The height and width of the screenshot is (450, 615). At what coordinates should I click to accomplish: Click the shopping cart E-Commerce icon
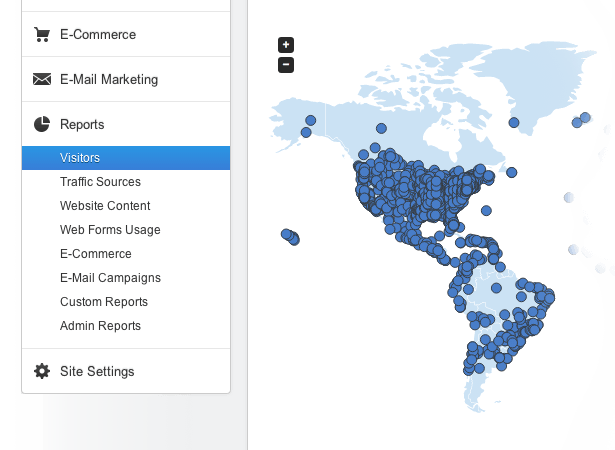coord(42,35)
